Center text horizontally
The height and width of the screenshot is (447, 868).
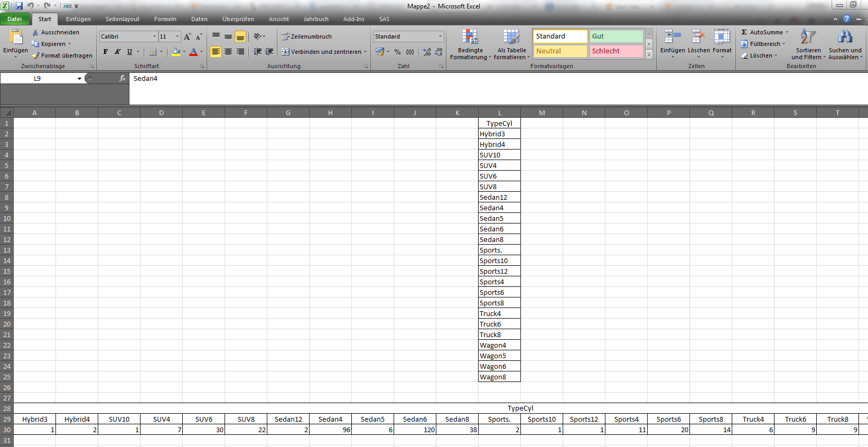(x=228, y=52)
